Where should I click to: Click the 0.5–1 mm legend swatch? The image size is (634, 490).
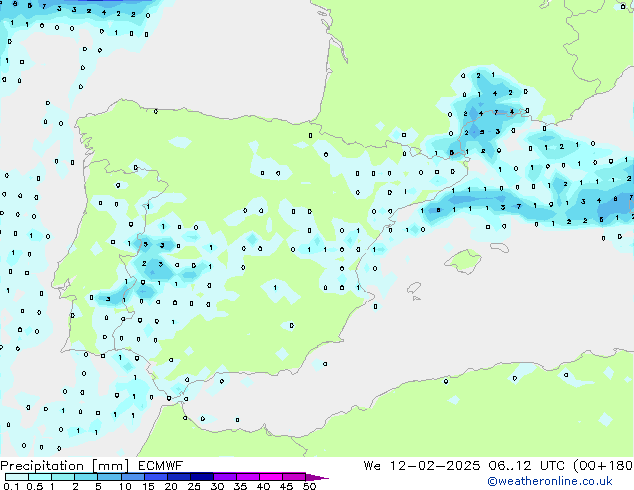point(40,477)
